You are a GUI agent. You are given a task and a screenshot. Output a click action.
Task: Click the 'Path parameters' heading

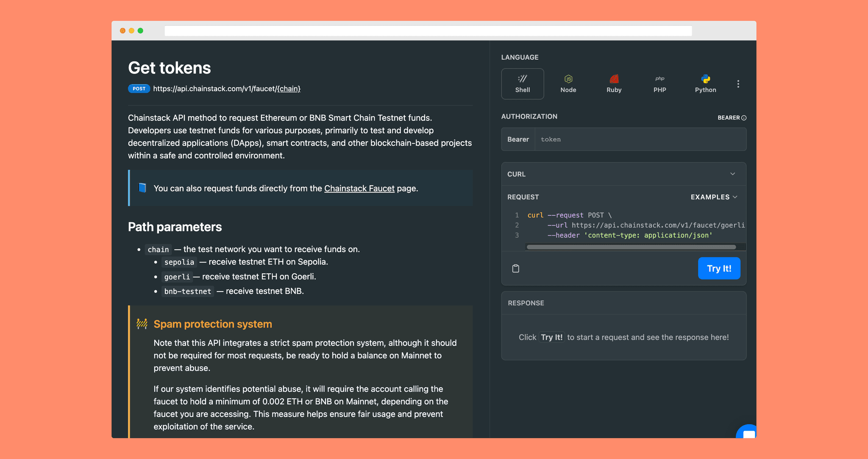tap(175, 227)
